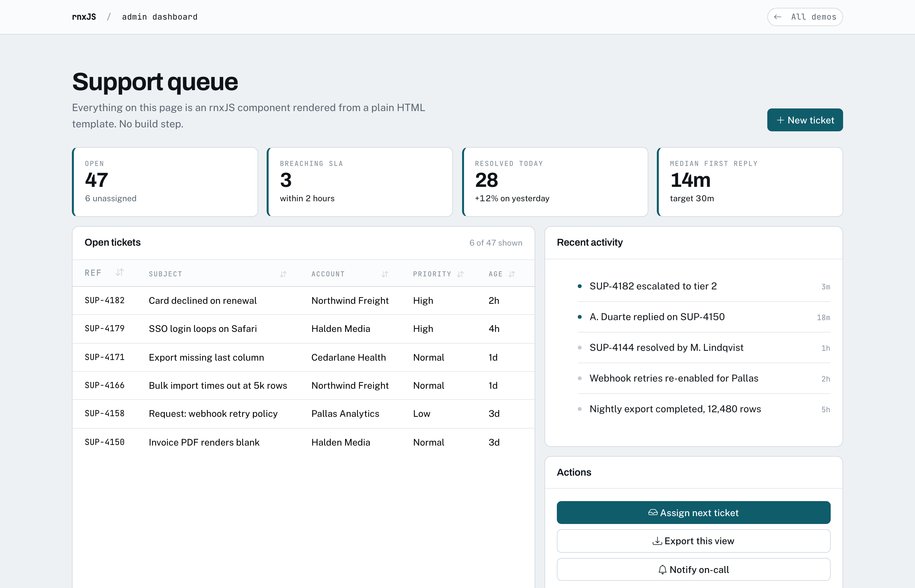Click the '6 unassigned' note
915x588 pixels.
pyautogui.click(x=111, y=198)
